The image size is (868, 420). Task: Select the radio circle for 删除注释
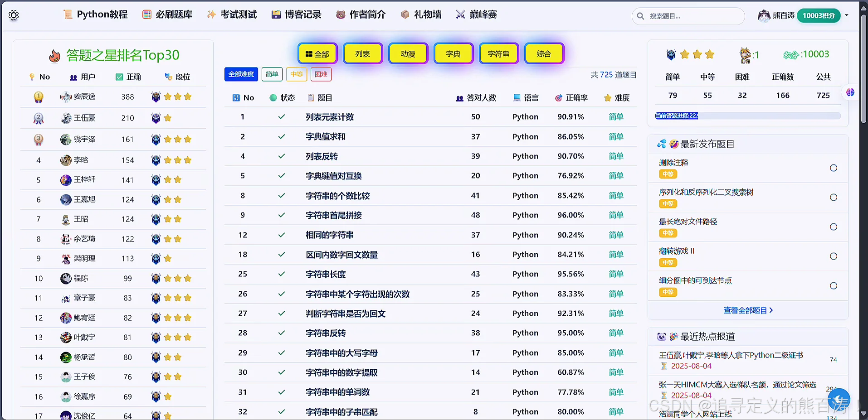[833, 168]
